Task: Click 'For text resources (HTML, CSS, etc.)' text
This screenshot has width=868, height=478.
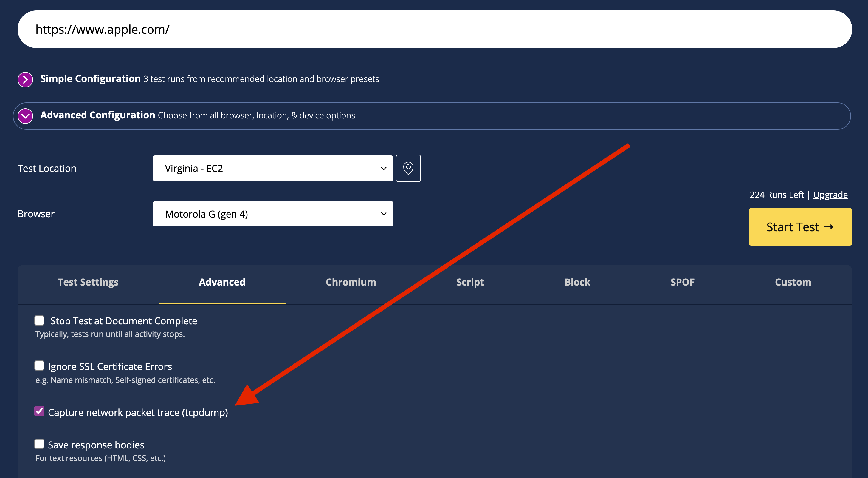Action: 101,458
